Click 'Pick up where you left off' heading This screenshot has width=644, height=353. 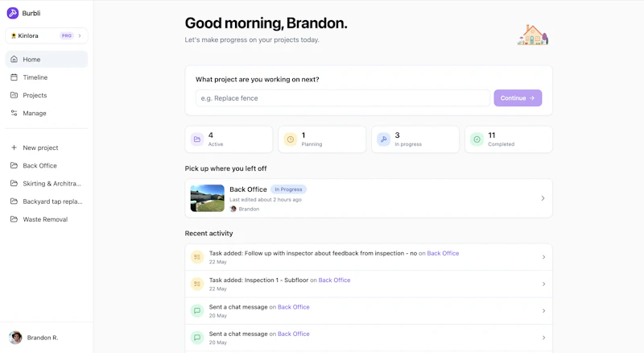(x=225, y=168)
